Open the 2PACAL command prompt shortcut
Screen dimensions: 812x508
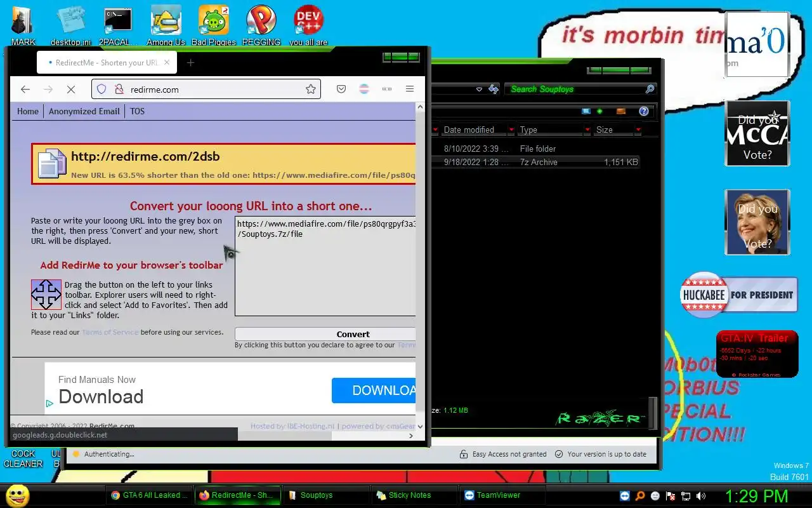118,25
